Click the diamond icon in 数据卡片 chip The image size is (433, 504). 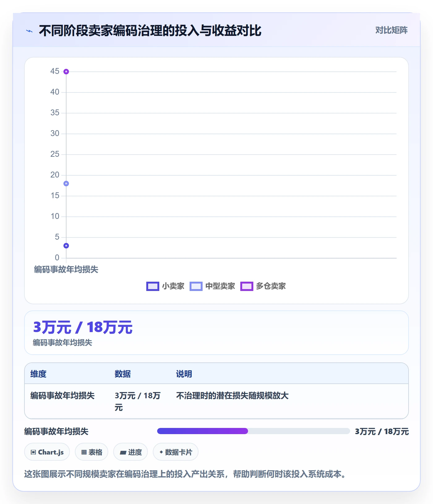pyautogui.click(x=161, y=452)
